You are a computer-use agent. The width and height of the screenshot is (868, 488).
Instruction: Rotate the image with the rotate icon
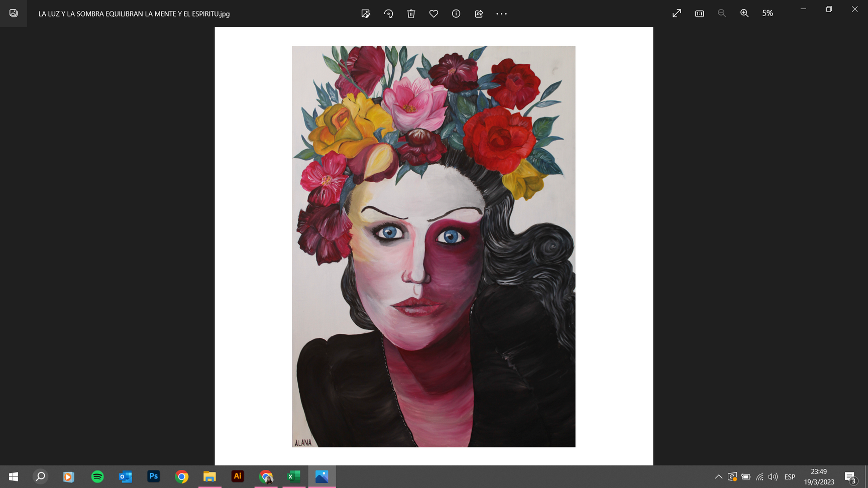(388, 14)
